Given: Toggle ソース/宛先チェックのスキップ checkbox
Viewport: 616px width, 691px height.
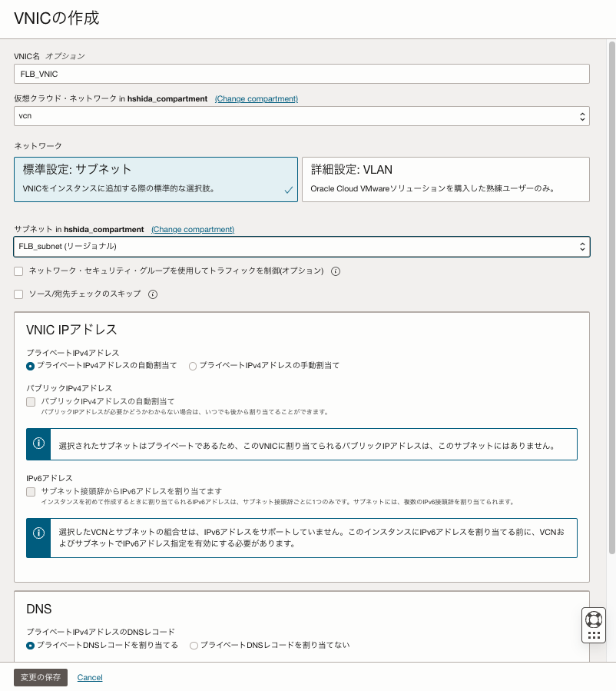Looking at the screenshot, I should click(x=18, y=294).
